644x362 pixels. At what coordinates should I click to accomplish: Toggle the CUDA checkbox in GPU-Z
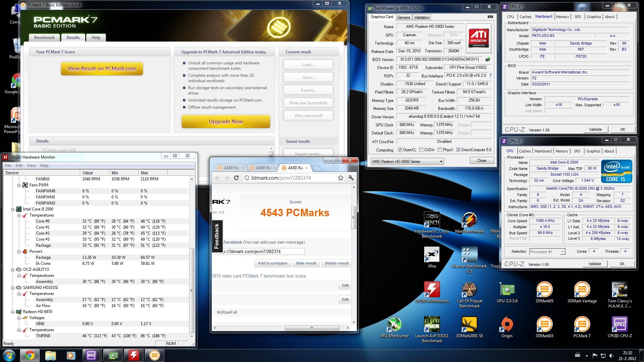[x=421, y=150]
